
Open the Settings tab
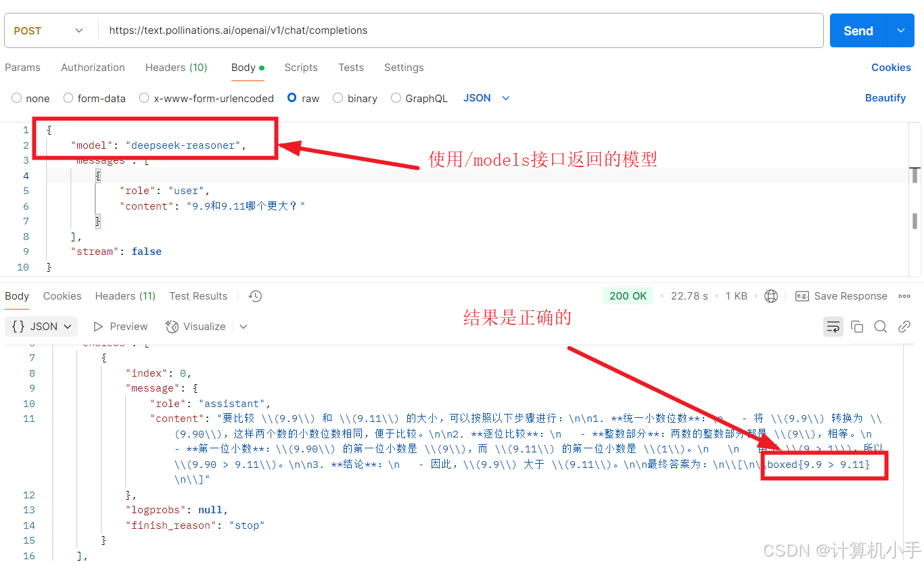404,68
